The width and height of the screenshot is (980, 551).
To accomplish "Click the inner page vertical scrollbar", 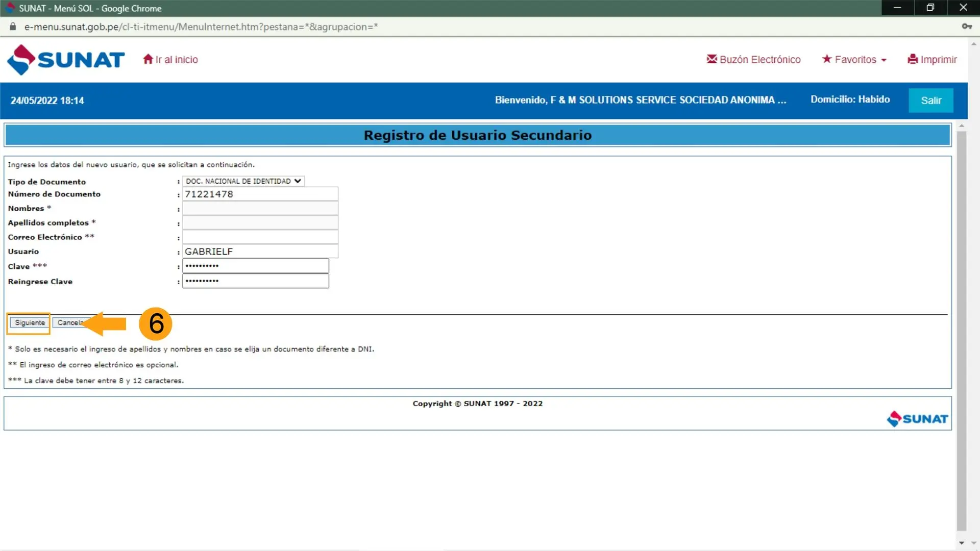I will click(962, 332).
